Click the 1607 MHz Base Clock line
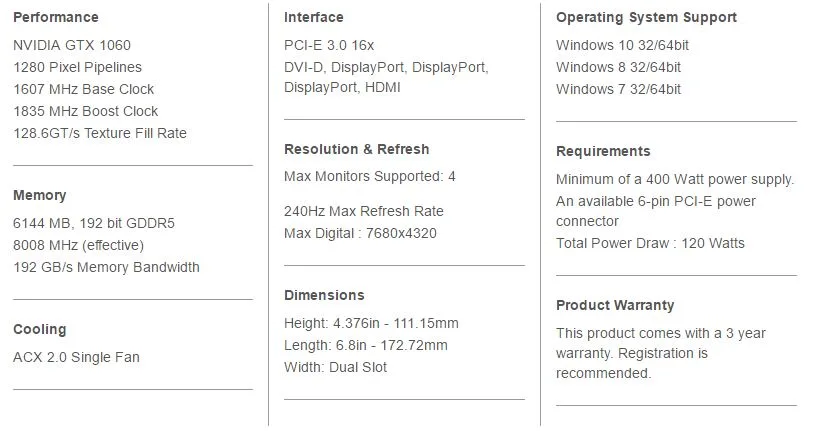 pos(84,89)
